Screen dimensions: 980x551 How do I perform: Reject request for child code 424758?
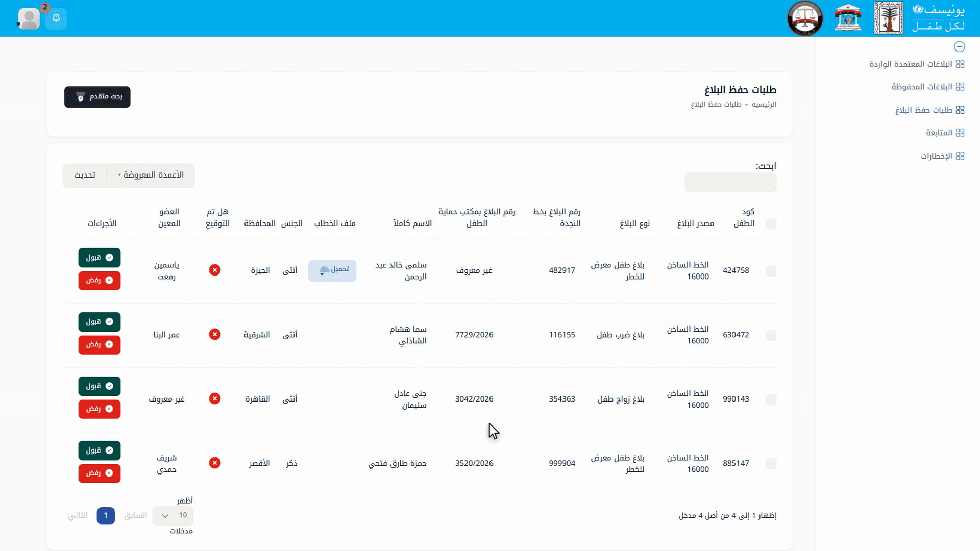(x=100, y=281)
